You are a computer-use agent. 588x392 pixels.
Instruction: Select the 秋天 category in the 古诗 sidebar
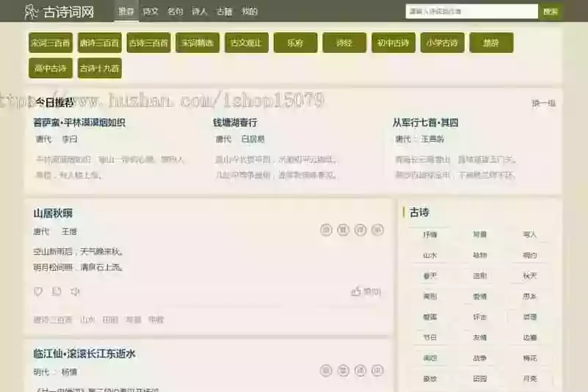click(x=530, y=276)
